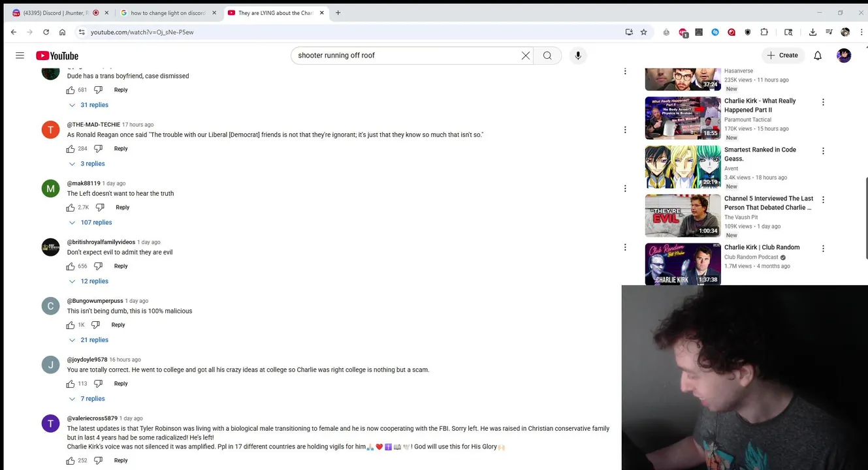This screenshot has width=868, height=470.
Task: Like the comment with 681 likes
Action: point(71,90)
